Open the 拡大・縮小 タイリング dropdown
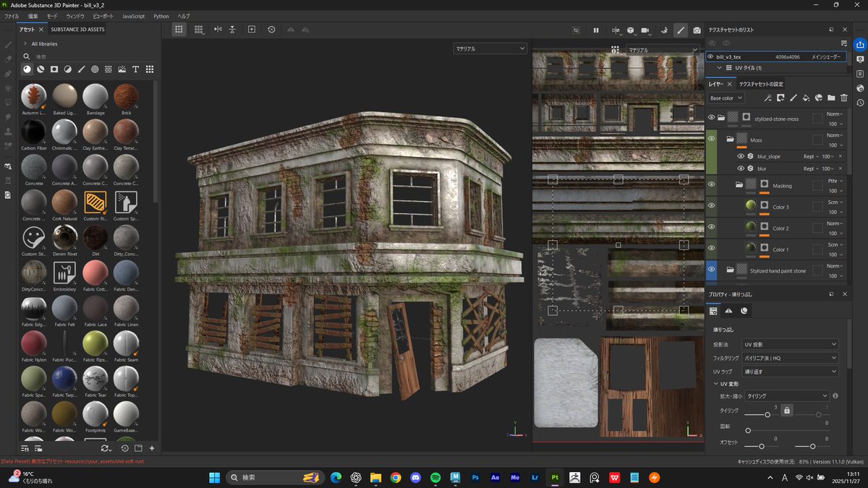 point(786,396)
